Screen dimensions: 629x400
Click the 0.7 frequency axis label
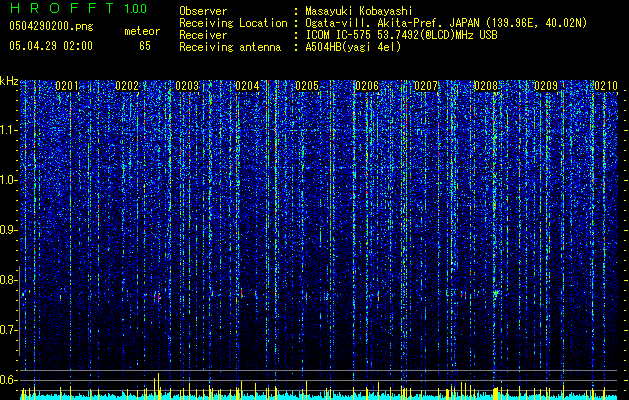coord(8,330)
